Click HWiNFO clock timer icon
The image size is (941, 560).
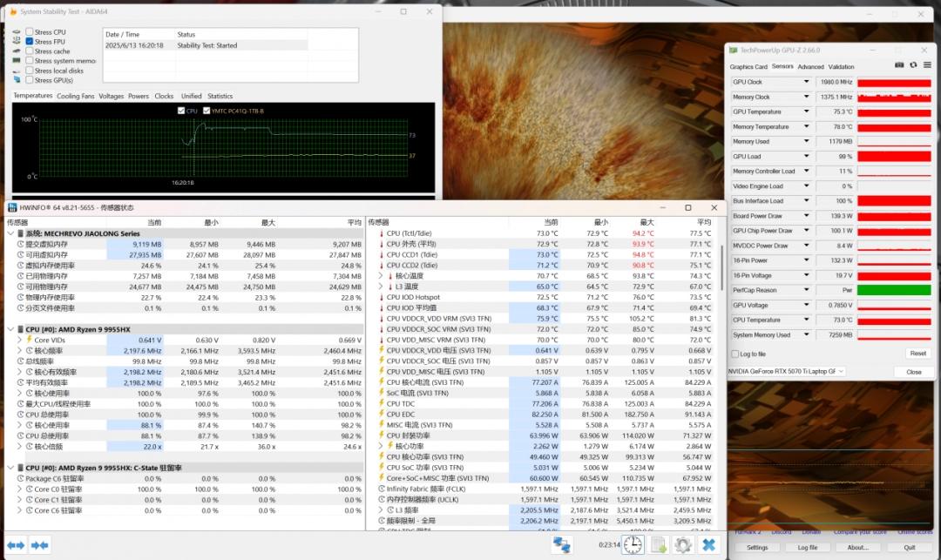633,544
